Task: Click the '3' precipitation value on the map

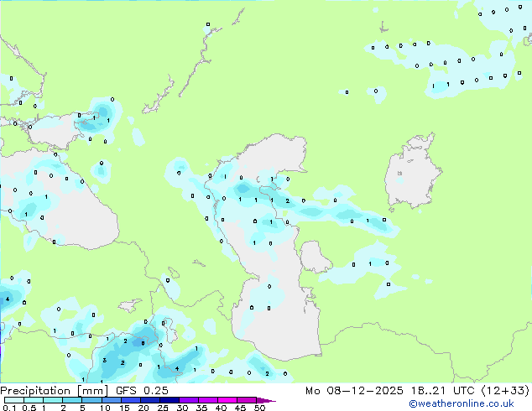Action: point(105,360)
